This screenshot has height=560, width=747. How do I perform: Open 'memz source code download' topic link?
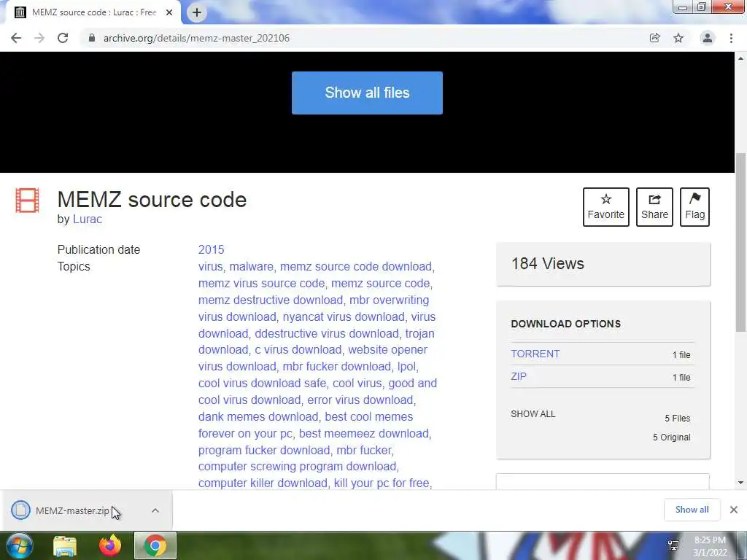pyautogui.click(x=356, y=266)
